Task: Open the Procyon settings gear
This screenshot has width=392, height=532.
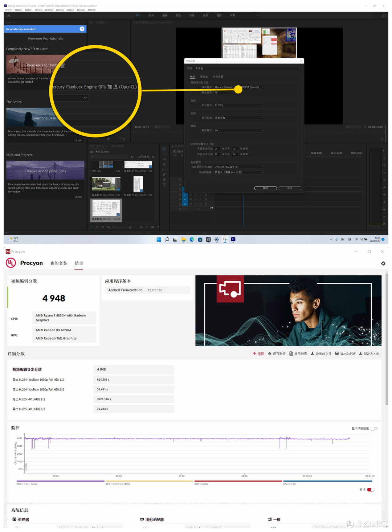Action: coord(383,263)
